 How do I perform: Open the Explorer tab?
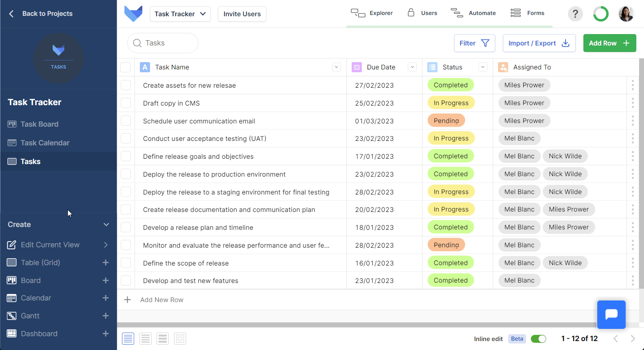(x=372, y=13)
